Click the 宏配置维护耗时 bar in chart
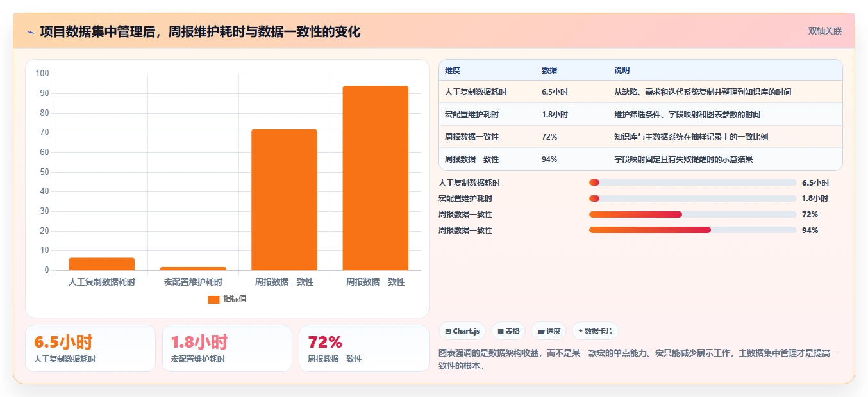This screenshot has width=868, height=397. [193, 268]
